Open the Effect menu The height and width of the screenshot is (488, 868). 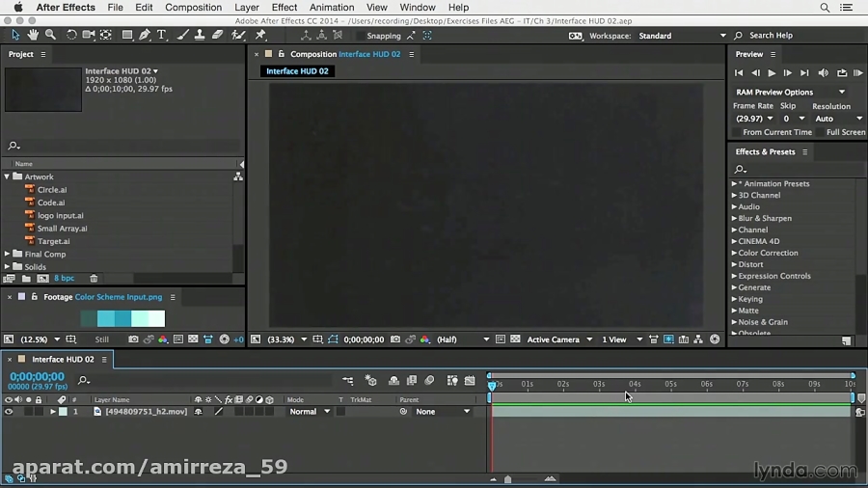click(284, 7)
